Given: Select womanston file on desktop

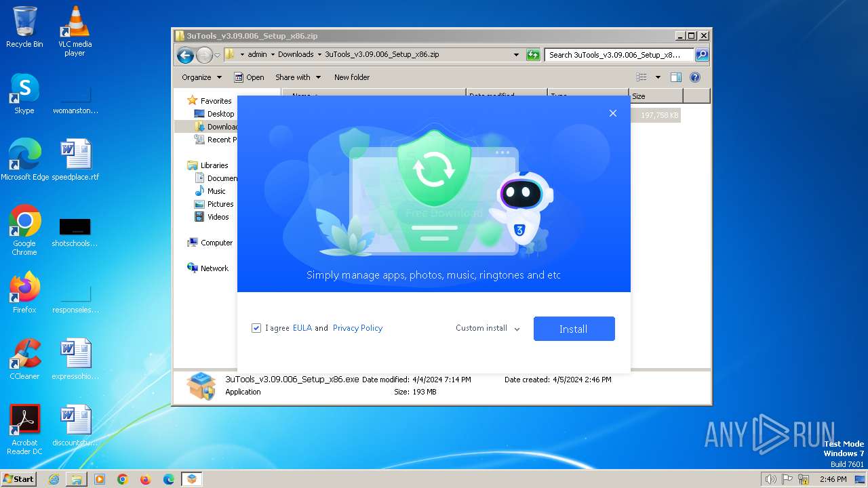Looking at the screenshot, I should pyautogui.click(x=75, y=99).
